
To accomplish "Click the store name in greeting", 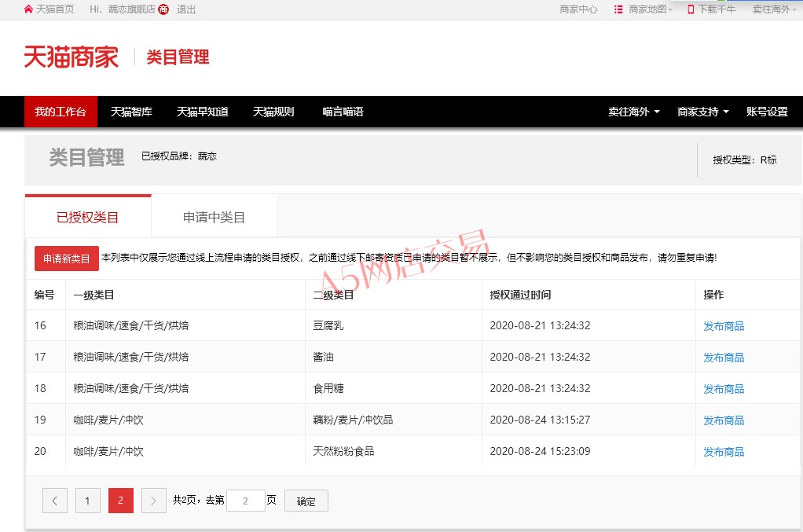I will (132, 9).
